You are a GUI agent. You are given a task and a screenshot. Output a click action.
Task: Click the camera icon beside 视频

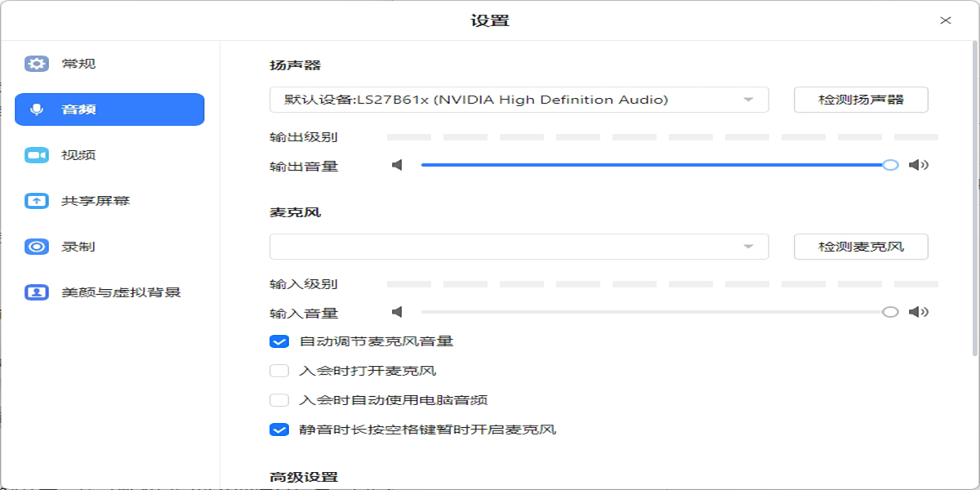(37, 155)
